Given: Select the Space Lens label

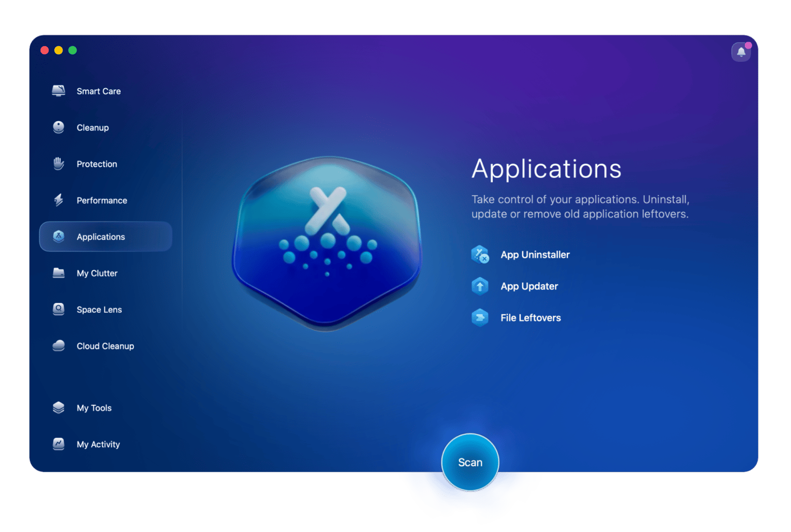Looking at the screenshot, I should point(99,310).
